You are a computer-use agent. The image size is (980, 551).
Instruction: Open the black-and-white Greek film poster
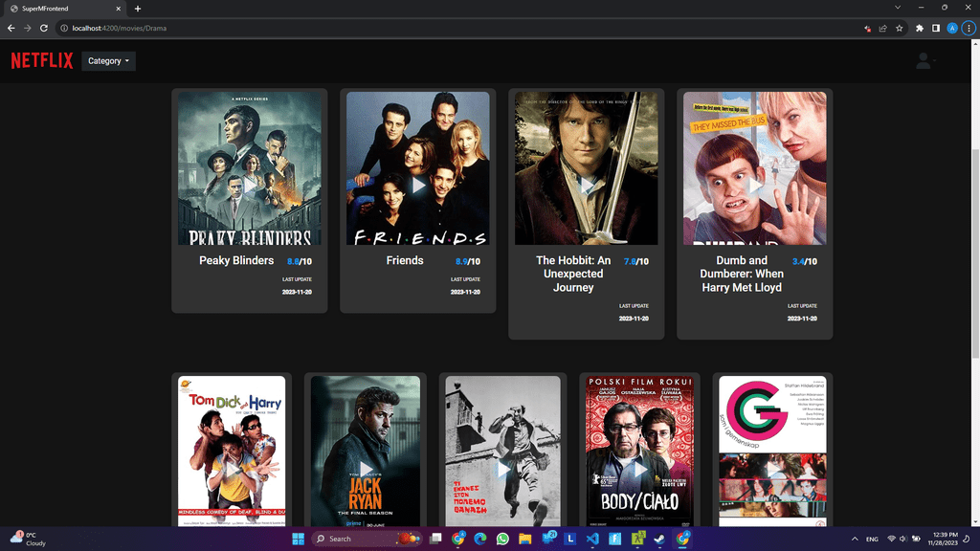tap(503, 452)
